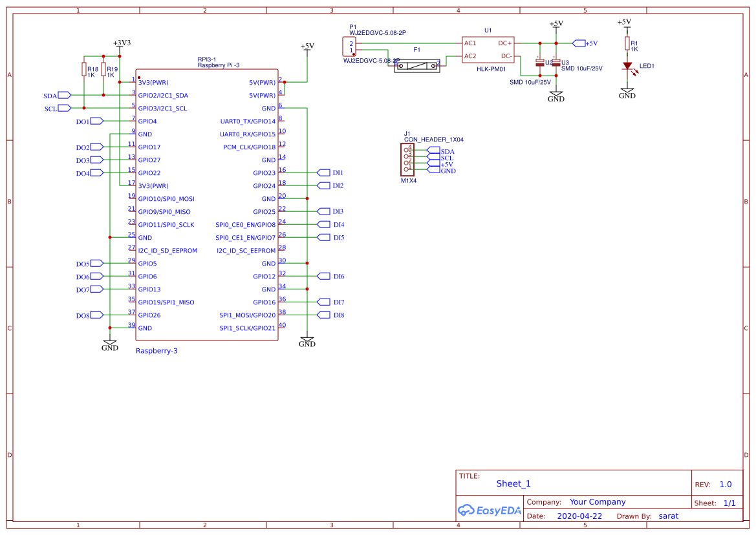Click the date 2020-04-22 field
Viewport: 756px width, 535px height.
tap(579, 516)
